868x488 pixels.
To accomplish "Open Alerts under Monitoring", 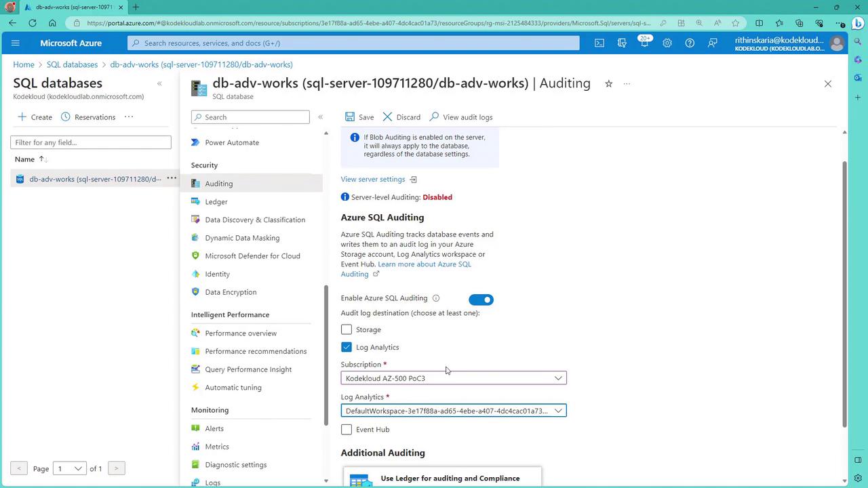I will (214, 429).
